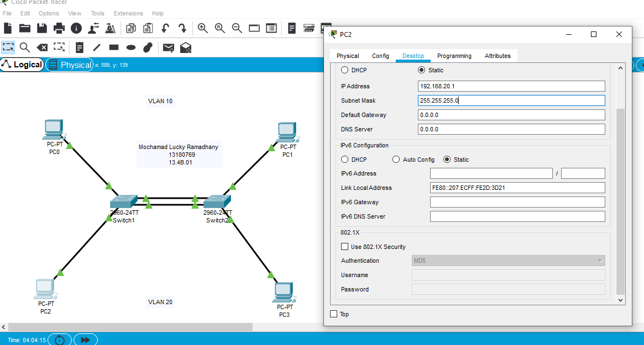Switch to the Logical workspace view
Image resolution: width=644 pixels, height=345 pixels.
(22, 65)
